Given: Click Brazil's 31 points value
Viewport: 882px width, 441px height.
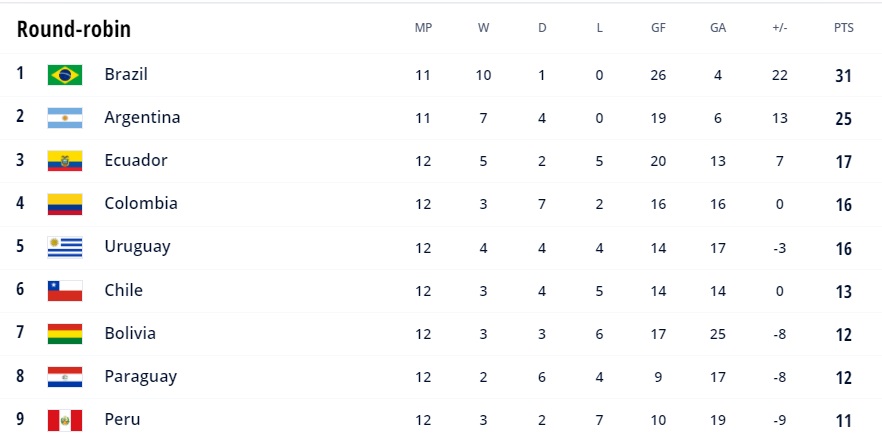Looking at the screenshot, I should pyautogui.click(x=843, y=75).
